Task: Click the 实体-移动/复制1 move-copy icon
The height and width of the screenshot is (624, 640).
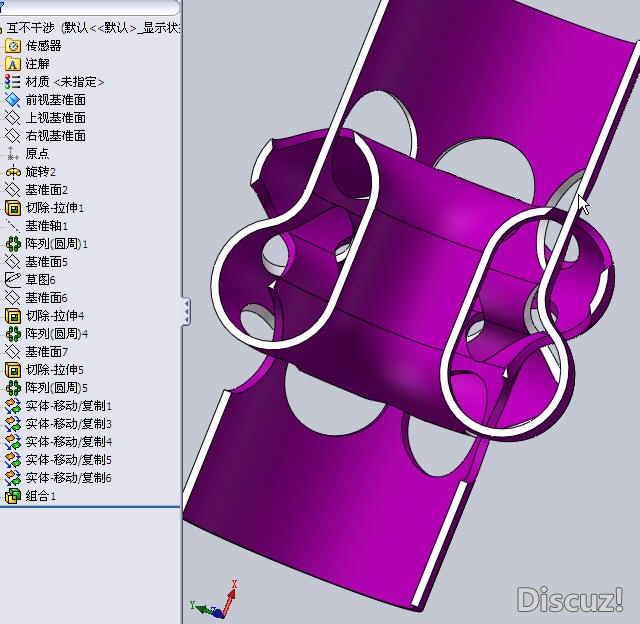Action: coord(13,406)
